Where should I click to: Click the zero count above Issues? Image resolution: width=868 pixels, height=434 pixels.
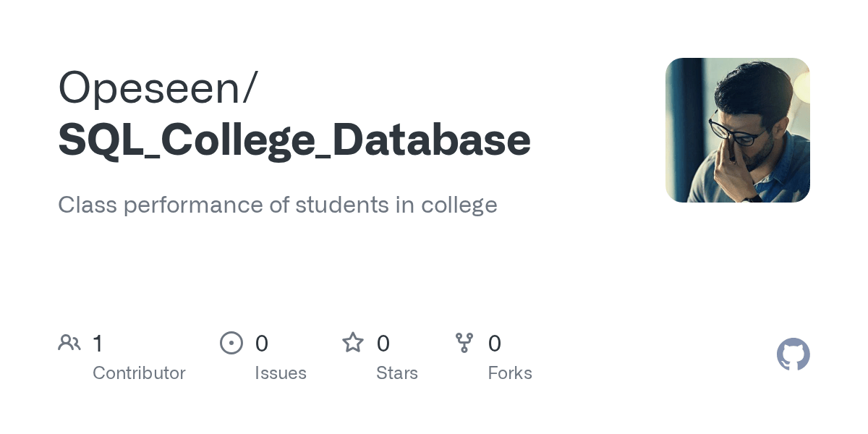[x=262, y=343]
